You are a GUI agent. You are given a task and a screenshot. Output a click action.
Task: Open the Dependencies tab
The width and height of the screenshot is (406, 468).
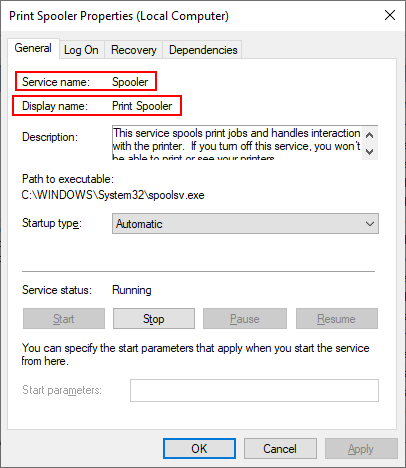click(203, 50)
